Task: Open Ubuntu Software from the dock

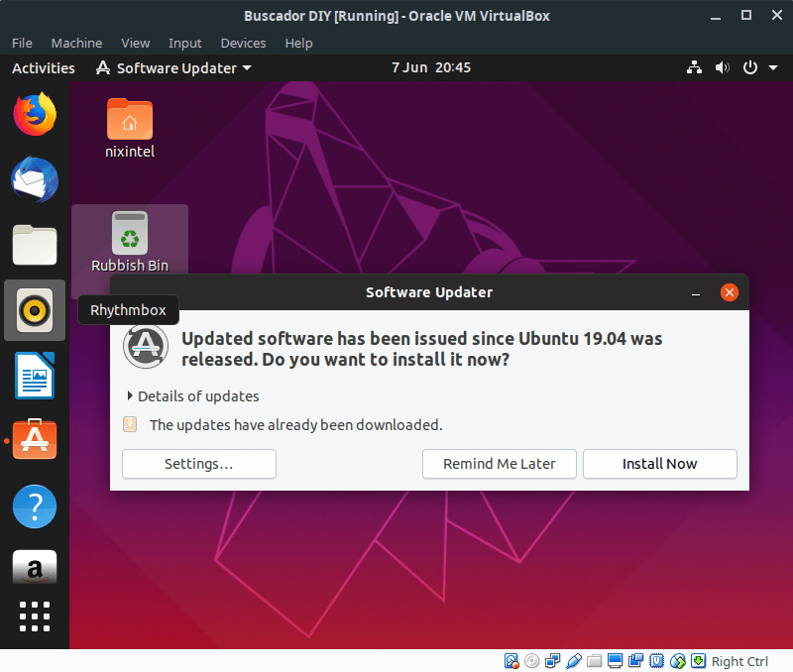Action: (x=35, y=439)
